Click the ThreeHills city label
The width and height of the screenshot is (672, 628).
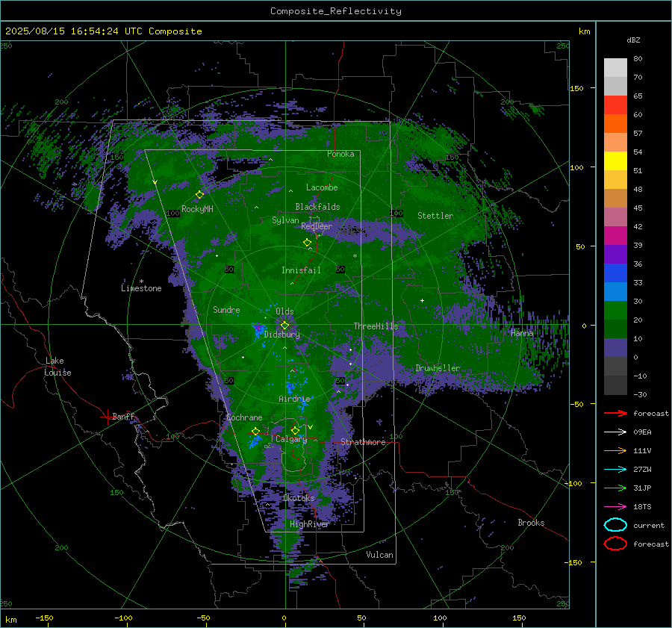[376, 326]
